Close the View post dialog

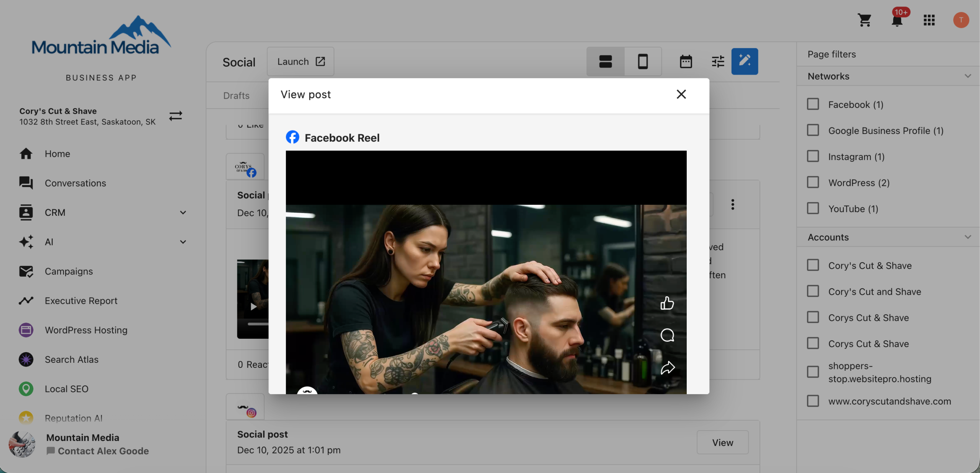(x=681, y=94)
